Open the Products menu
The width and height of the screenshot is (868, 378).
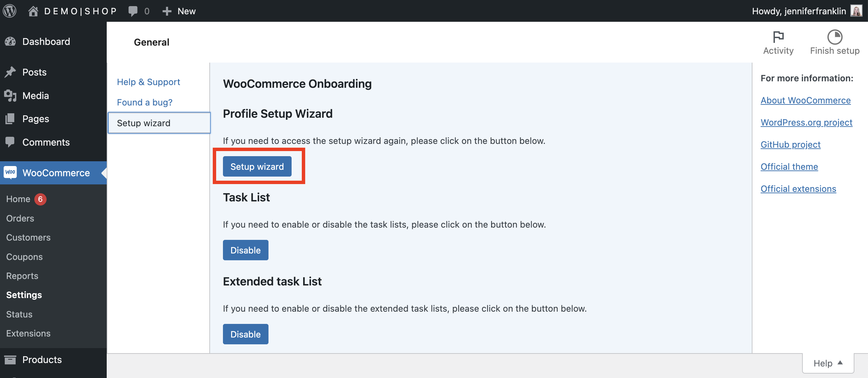pos(53,360)
